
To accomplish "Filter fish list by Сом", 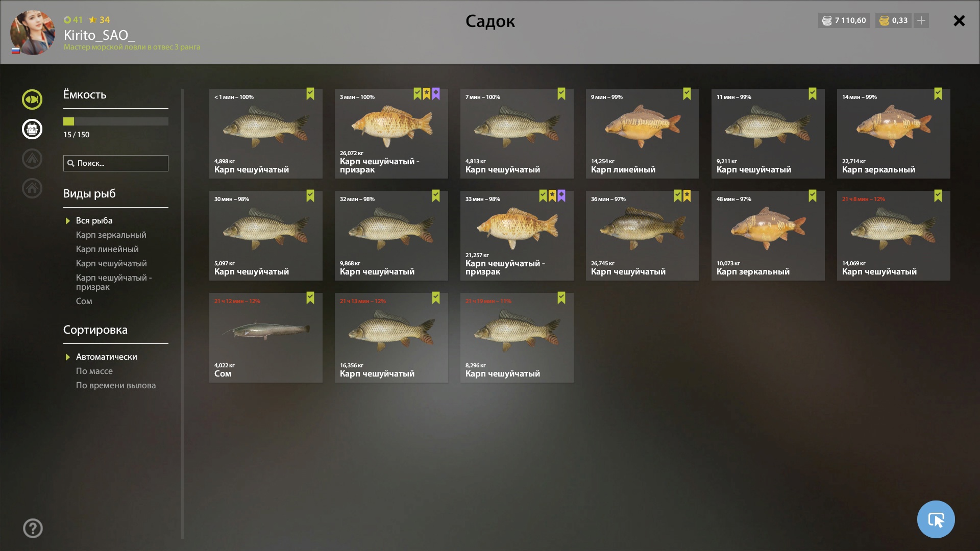I will pos(84,301).
